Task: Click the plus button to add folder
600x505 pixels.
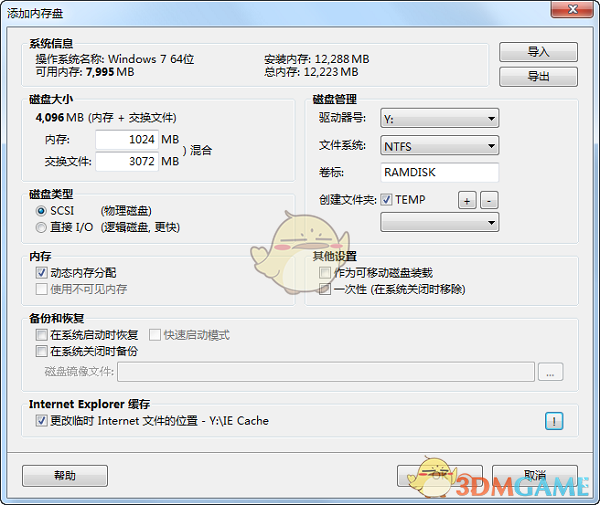Action: (467, 200)
